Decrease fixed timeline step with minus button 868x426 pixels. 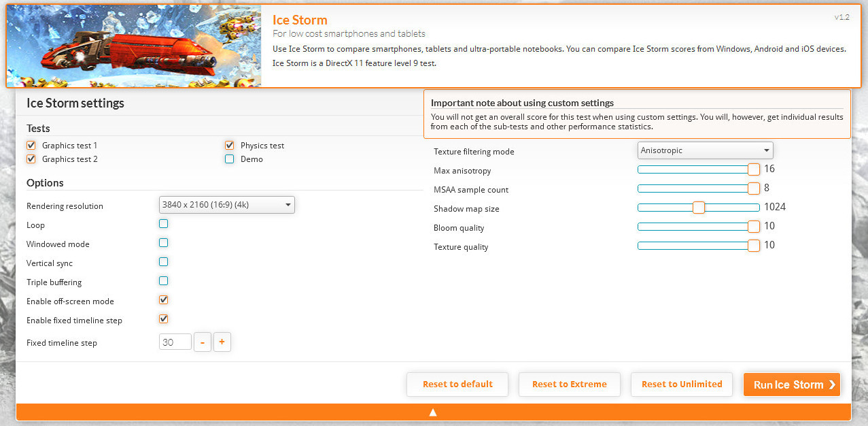pos(203,342)
